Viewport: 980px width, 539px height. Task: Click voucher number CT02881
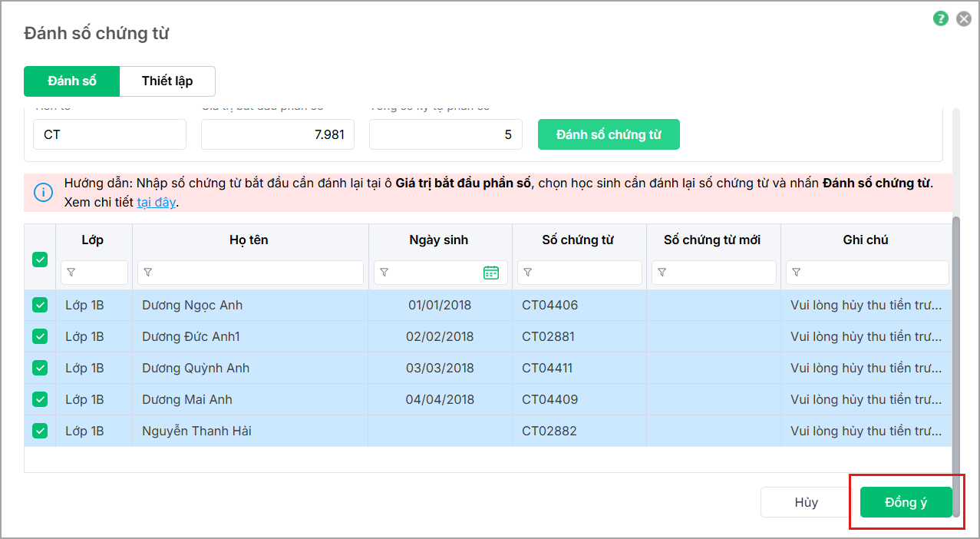click(x=548, y=336)
